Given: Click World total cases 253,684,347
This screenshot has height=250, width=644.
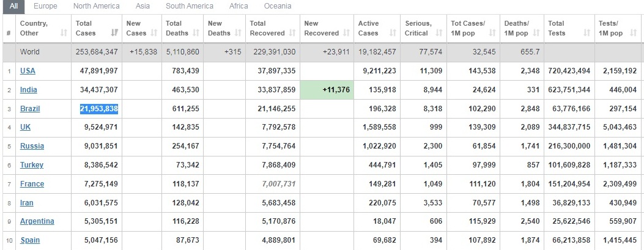Looking at the screenshot, I should pos(97,52).
